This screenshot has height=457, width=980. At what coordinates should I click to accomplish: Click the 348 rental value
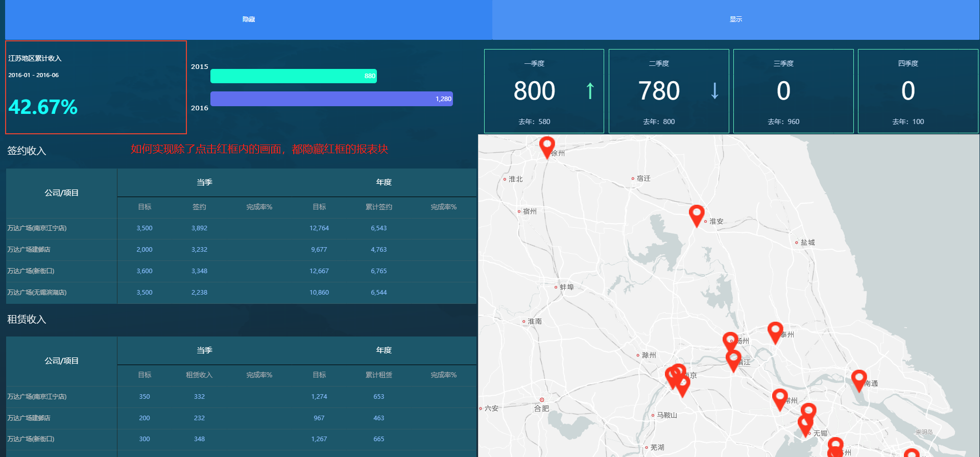199,439
